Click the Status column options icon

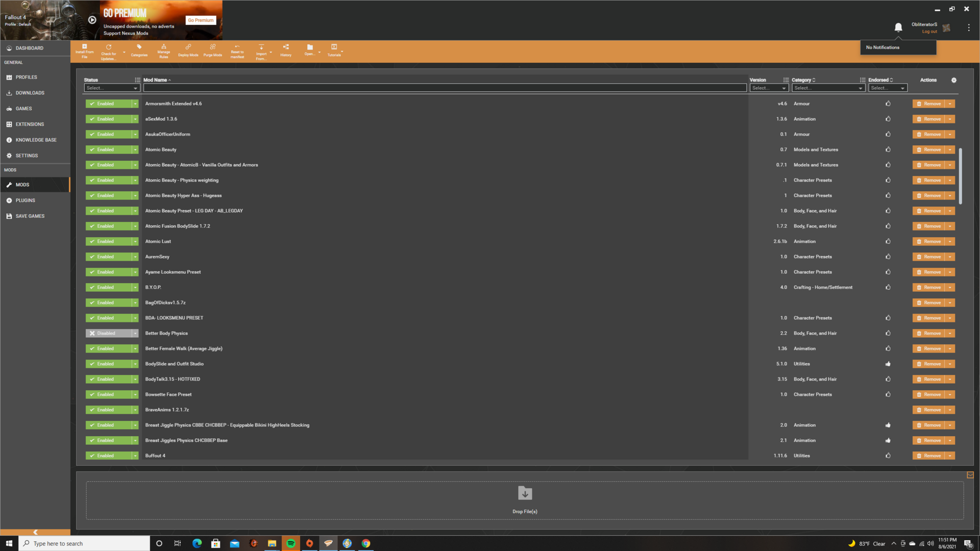[x=137, y=80]
